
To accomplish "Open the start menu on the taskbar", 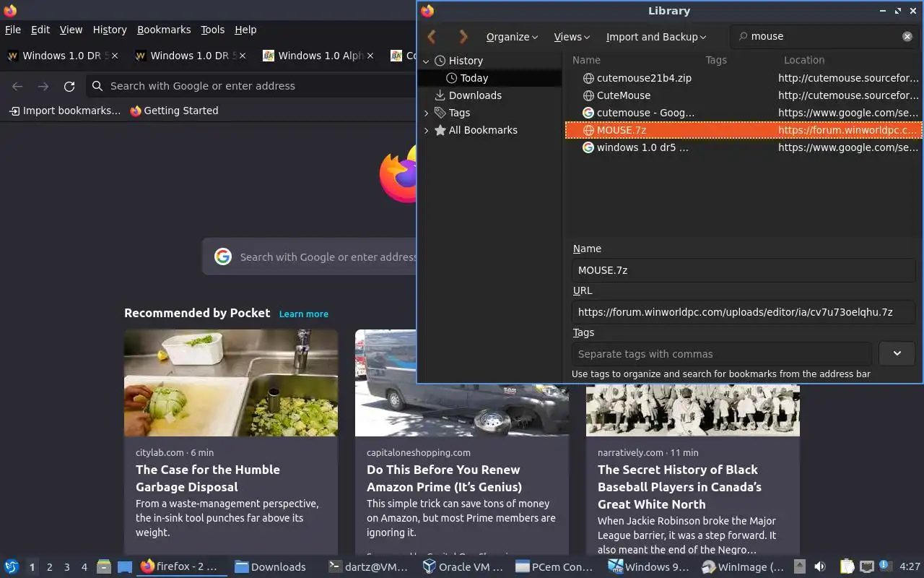I will 12,567.
